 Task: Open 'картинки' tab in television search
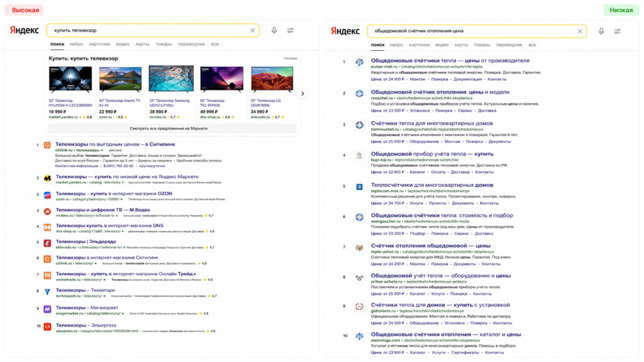(x=100, y=44)
